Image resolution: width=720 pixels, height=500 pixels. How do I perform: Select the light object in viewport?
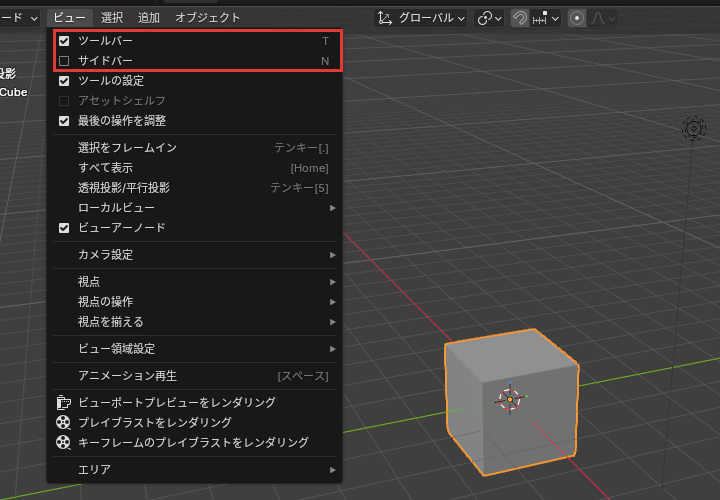[693, 128]
